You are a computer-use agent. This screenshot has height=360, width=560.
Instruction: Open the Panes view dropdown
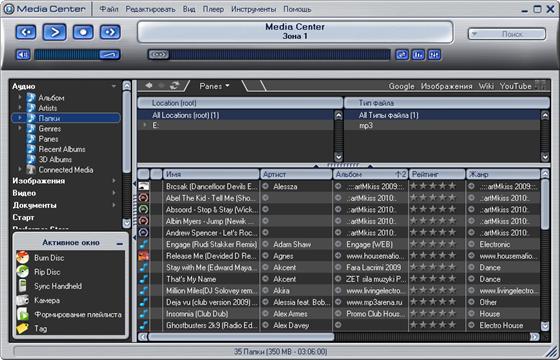pos(214,86)
